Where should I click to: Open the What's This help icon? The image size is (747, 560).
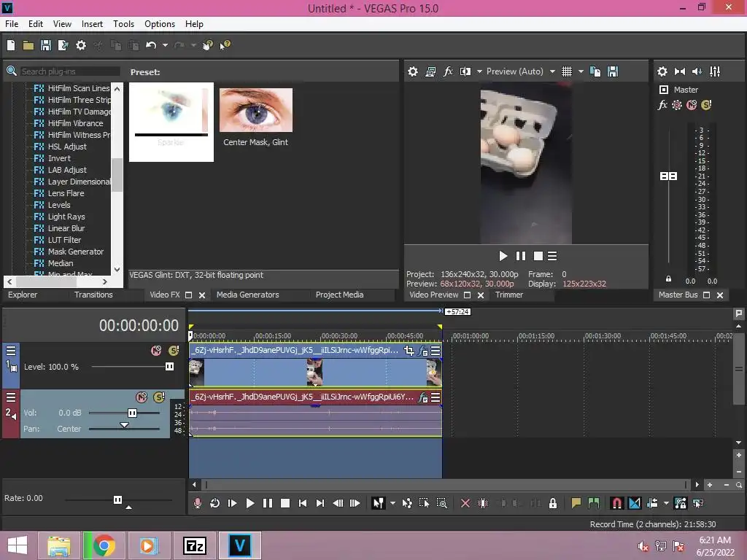tap(225, 45)
